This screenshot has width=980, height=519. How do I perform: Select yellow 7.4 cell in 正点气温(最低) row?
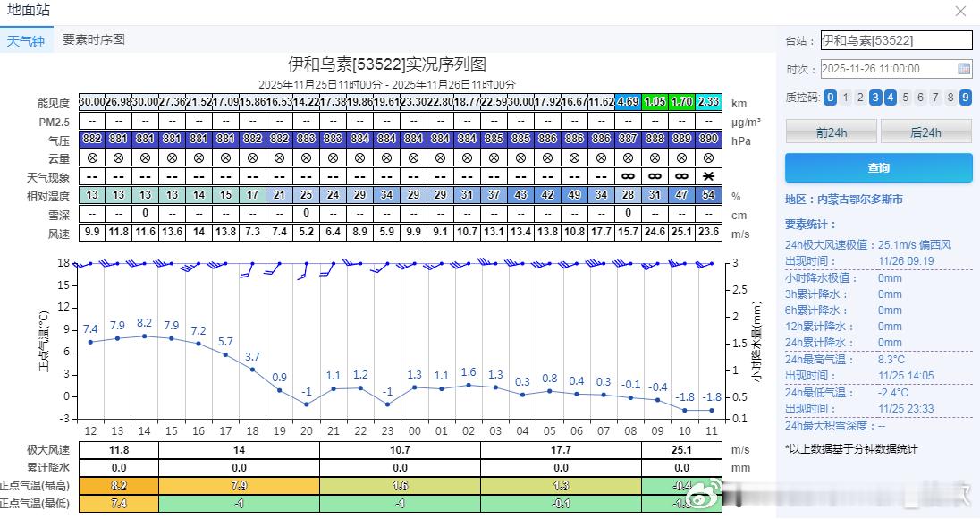[119, 504]
